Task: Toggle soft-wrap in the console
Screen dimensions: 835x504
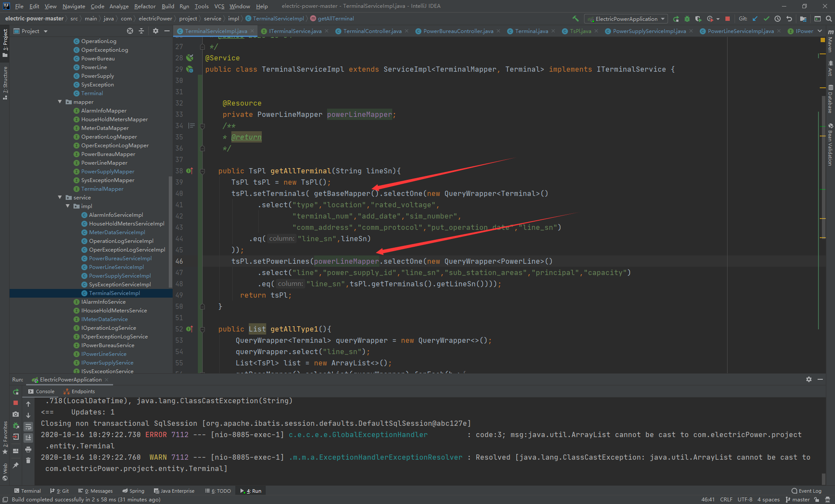Action: click(x=28, y=427)
